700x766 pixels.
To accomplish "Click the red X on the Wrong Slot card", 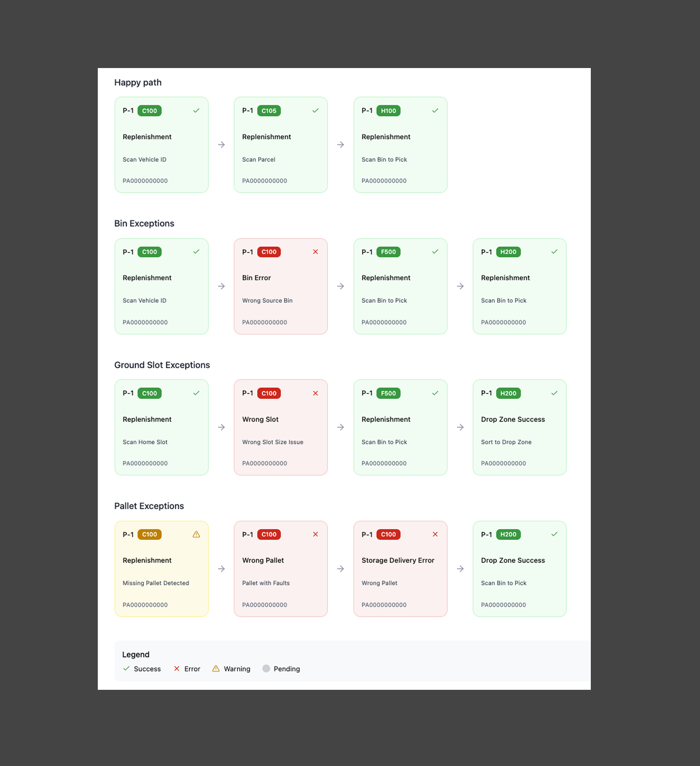I will tap(315, 393).
